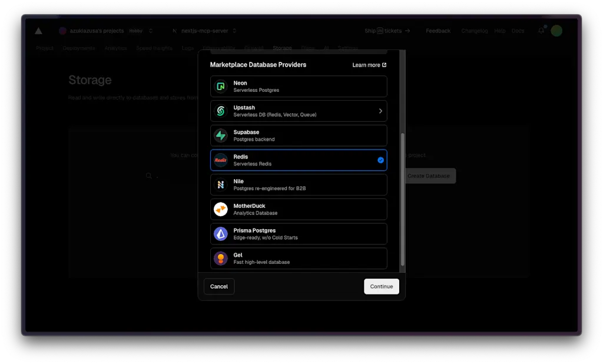Click the Nile logo icon
Viewport: 603px width, 364px height.
click(x=221, y=185)
